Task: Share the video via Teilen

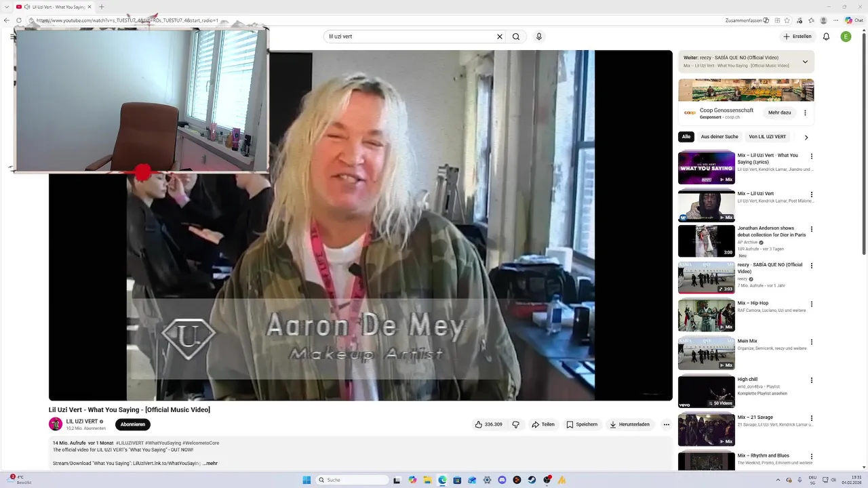Action: (x=543, y=424)
